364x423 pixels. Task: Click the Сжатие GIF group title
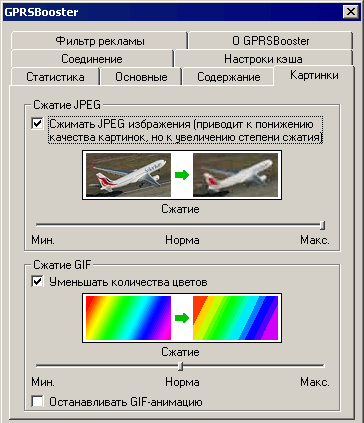click(x=62, y=265)
